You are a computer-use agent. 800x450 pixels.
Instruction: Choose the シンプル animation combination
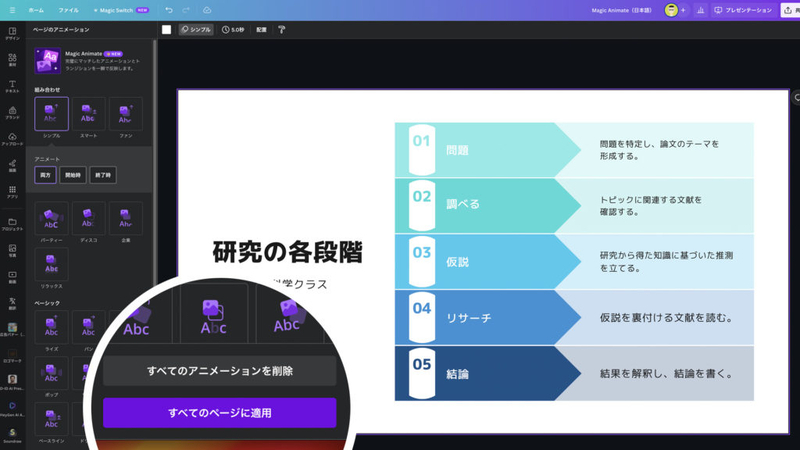pyautogui.click(x=51, y=114)
